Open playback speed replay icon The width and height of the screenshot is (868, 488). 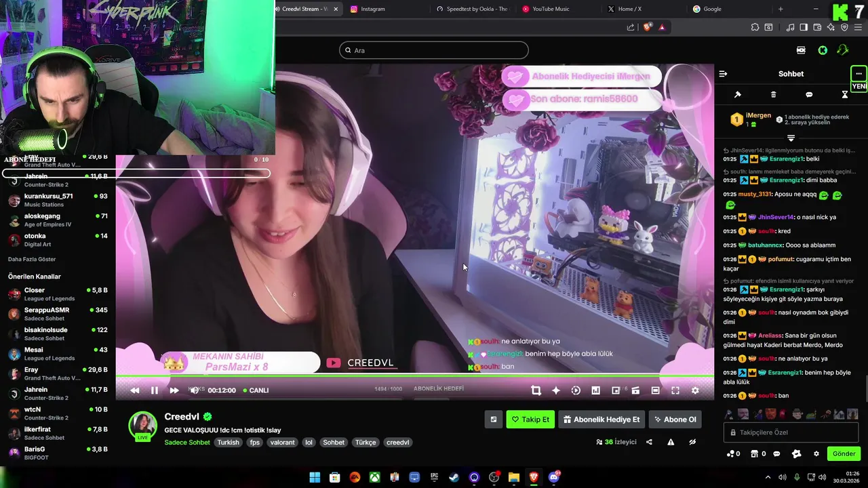pos(576,390)
